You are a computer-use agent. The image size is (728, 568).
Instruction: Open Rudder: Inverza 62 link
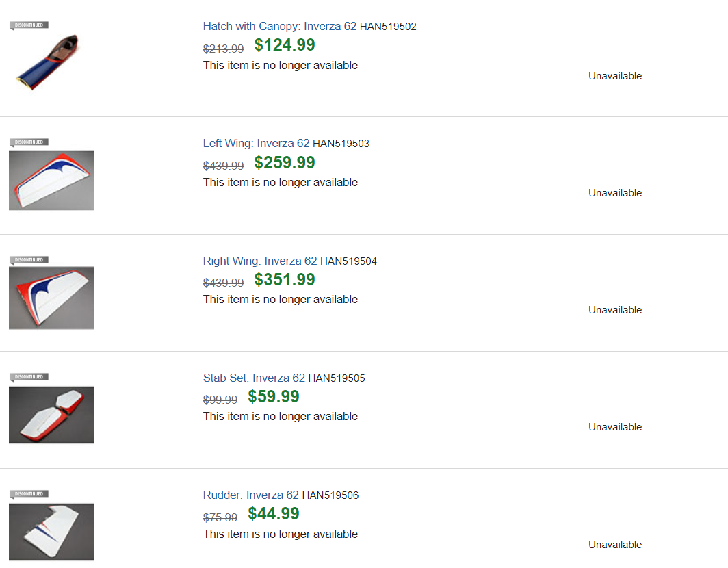(x=250, y=495)
